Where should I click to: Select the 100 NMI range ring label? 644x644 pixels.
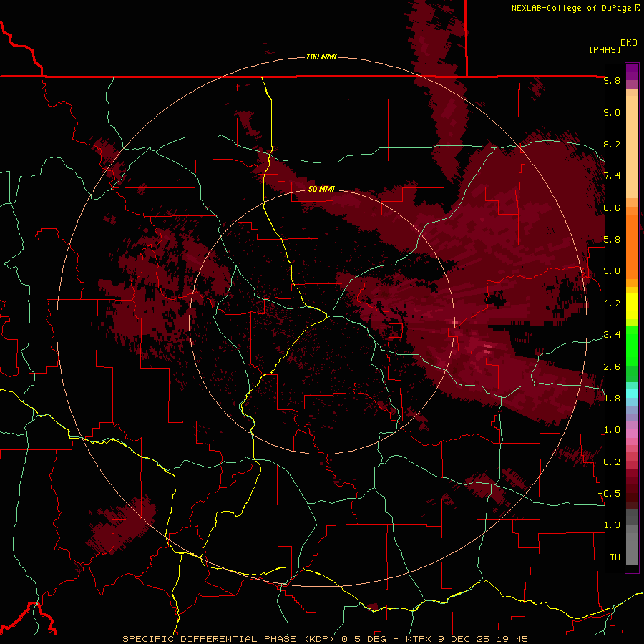click(321, 57)
